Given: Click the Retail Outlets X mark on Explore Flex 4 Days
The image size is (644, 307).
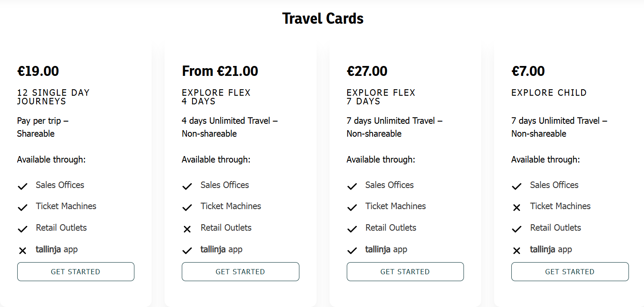Looking at the screenshot, I should (x=187, y=229).
